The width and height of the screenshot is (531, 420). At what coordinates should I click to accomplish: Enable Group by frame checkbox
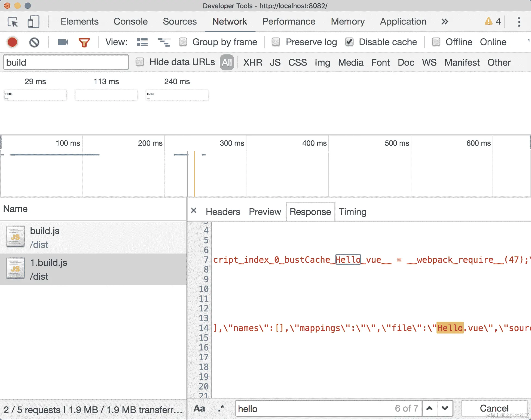pos(183,42)
